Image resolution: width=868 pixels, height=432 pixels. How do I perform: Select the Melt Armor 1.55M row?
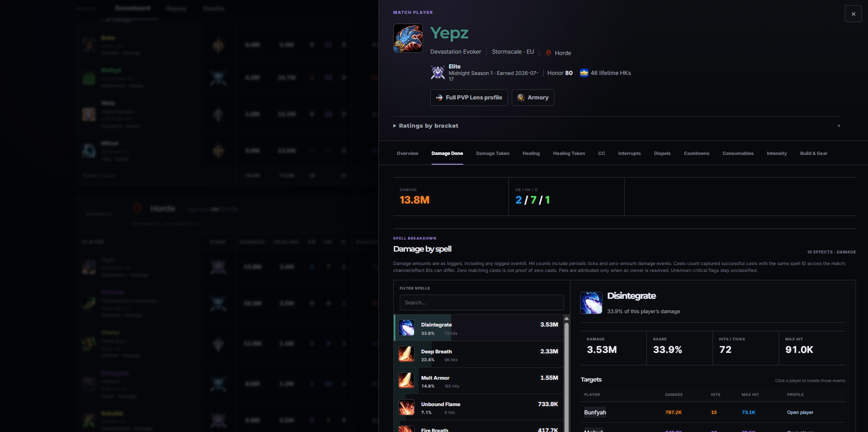point(479,381)
